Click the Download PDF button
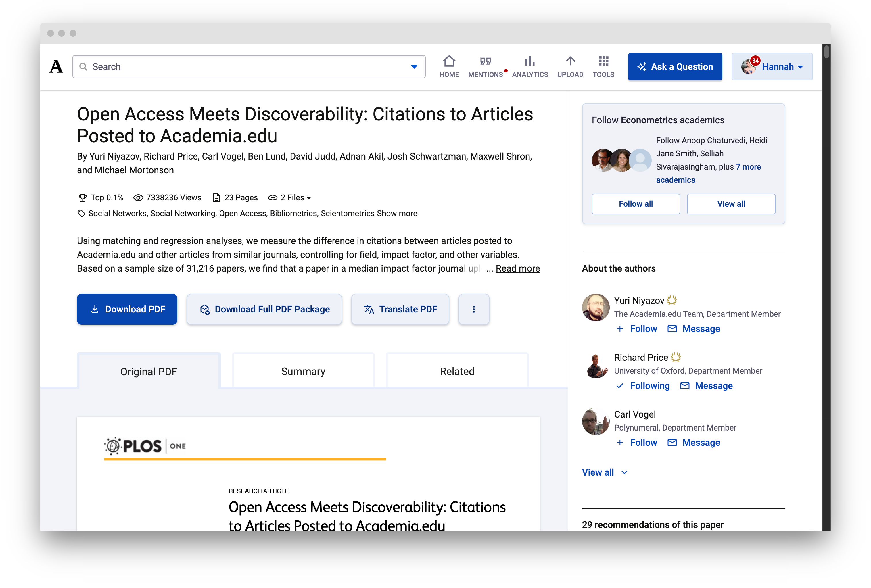Screen dimensions: 871x588 pyautogui.click(x=127, y=309)
